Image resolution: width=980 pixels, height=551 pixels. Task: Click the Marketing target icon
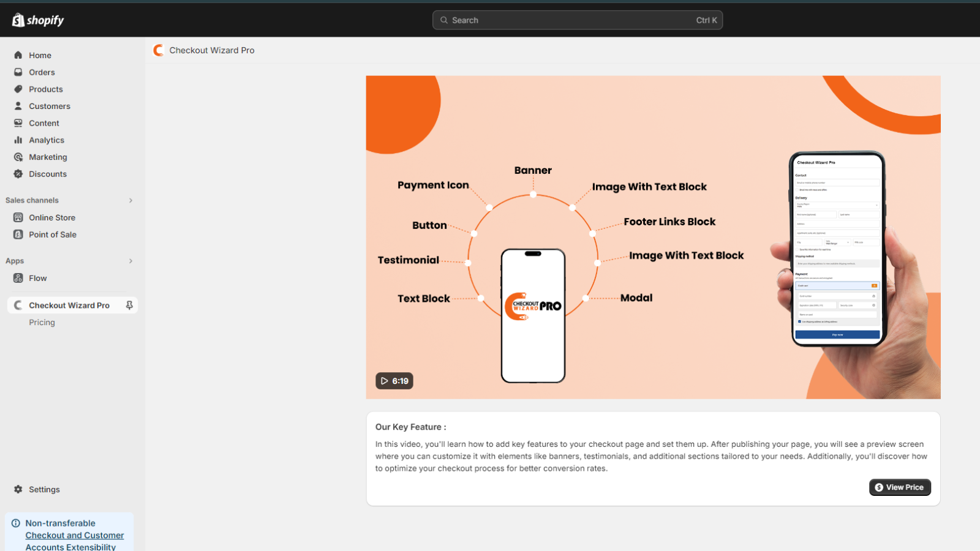click(x=18, y=157)
